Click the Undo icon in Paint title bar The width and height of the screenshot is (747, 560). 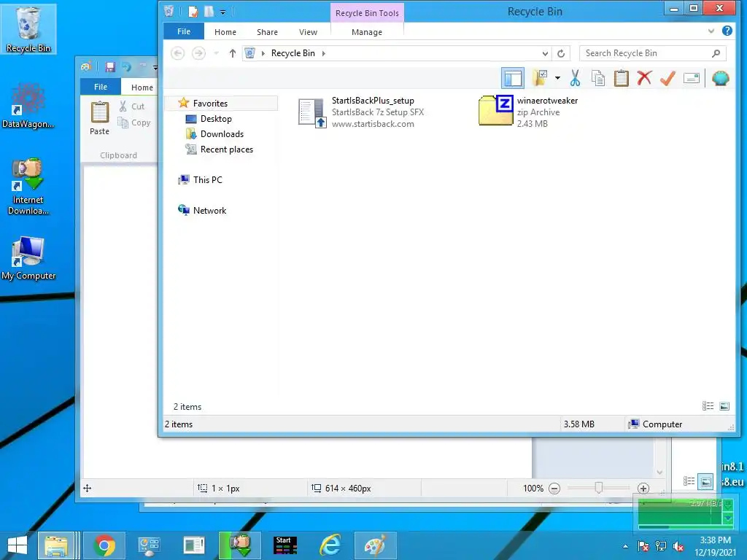(125, 66)
